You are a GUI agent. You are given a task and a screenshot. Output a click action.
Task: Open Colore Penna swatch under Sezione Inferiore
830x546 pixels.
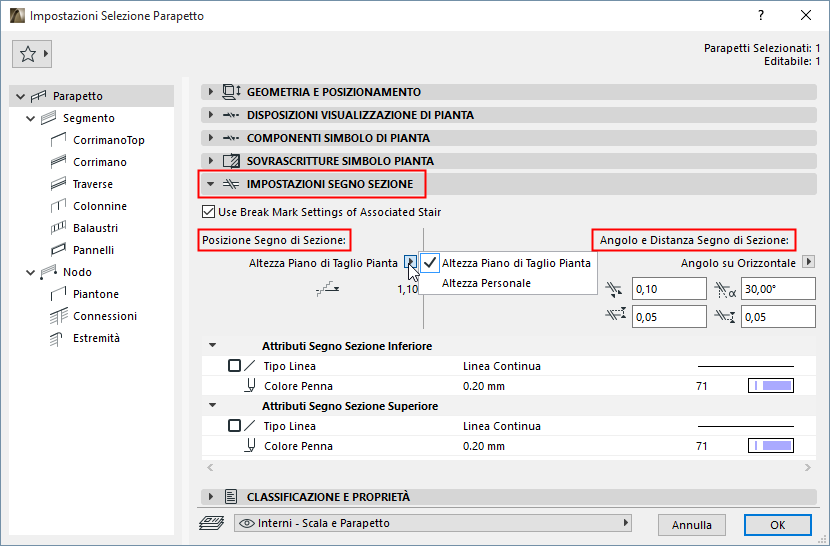coord(771,386)
